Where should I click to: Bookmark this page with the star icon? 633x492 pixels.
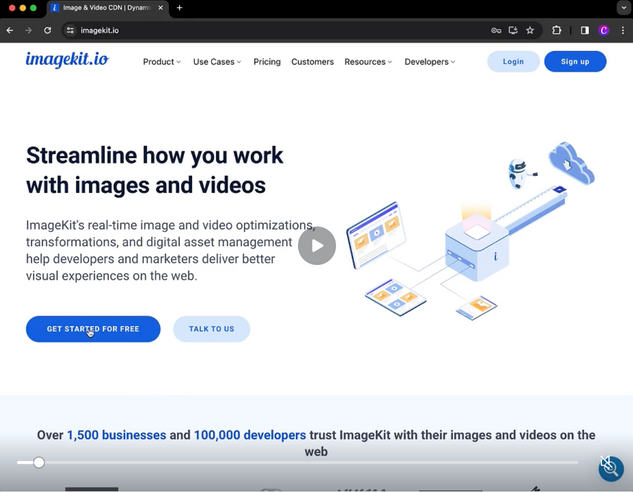pos(530,31)
